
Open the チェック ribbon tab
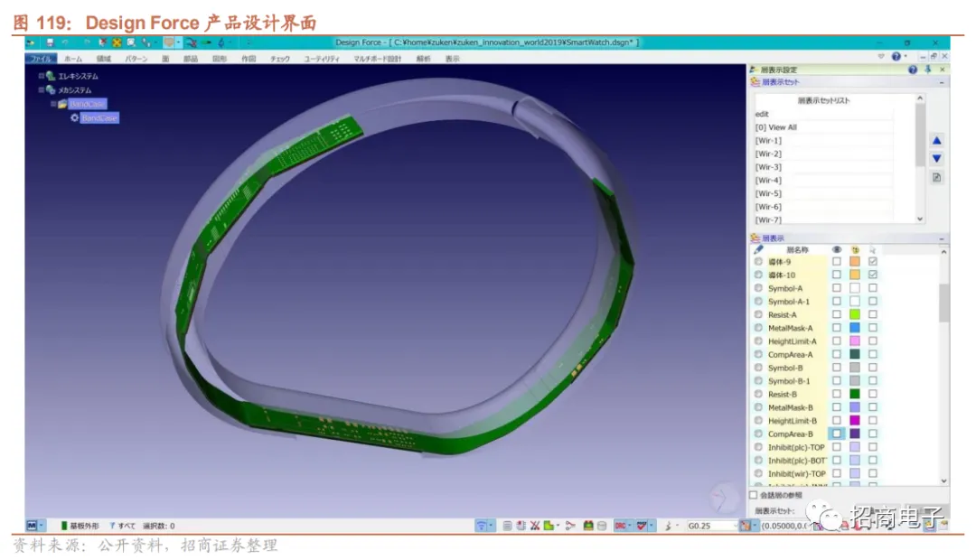click(x=279, y=59)
